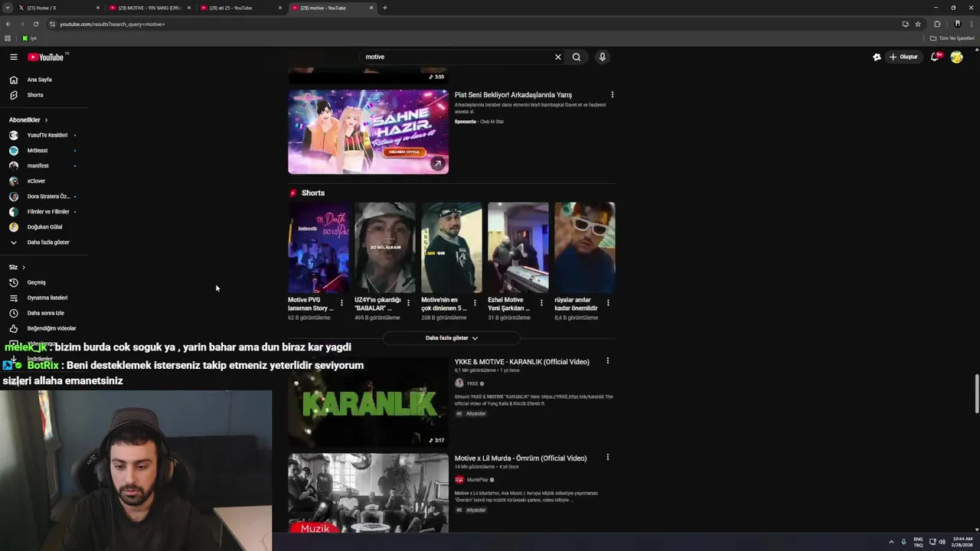
Task: Open the tab search dropdown arrow
Action: point(7,8)
